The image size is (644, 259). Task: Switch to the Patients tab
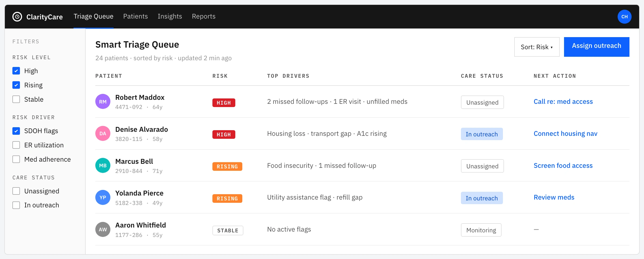pos(135,16)
